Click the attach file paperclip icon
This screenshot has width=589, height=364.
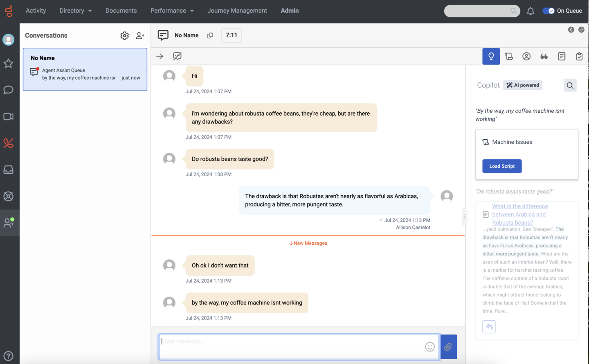(x=448, y=347)
